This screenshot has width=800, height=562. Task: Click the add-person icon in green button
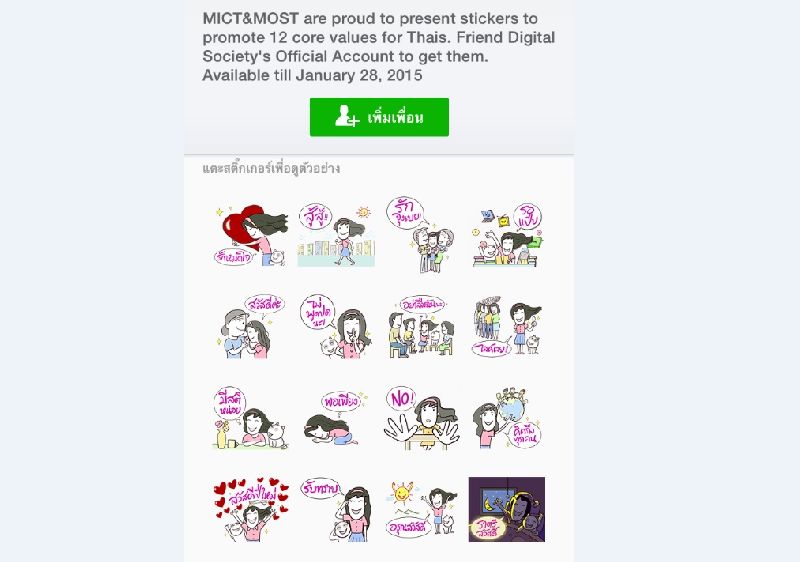click(347, 115)
